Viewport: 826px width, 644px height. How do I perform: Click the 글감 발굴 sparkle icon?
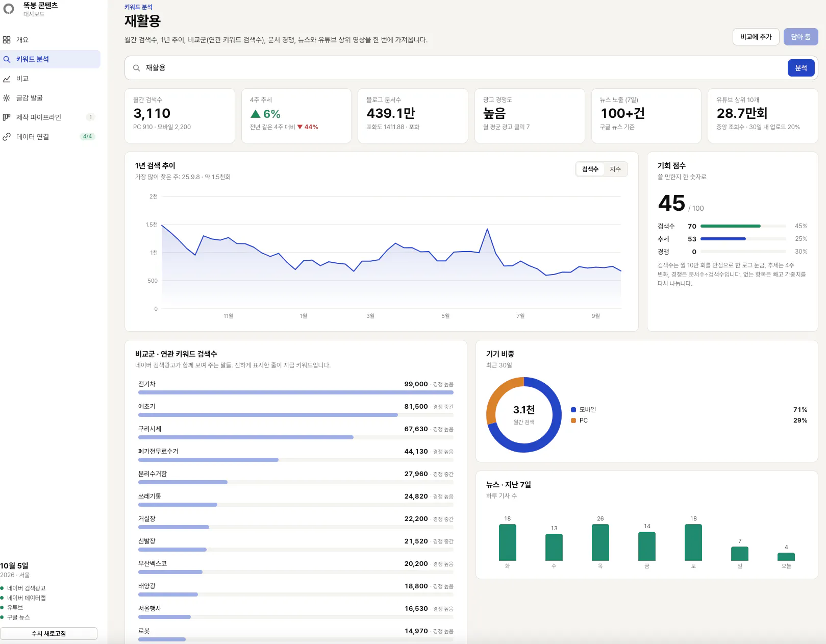(7, 98)
